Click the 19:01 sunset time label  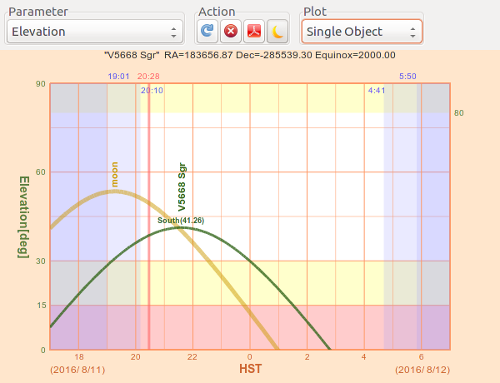118,76
